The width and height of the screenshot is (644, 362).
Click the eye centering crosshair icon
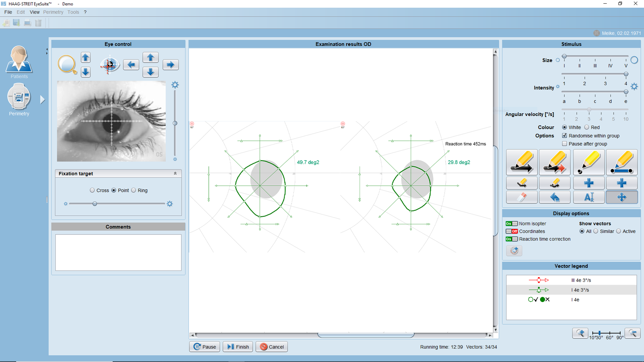click(109, 65)
